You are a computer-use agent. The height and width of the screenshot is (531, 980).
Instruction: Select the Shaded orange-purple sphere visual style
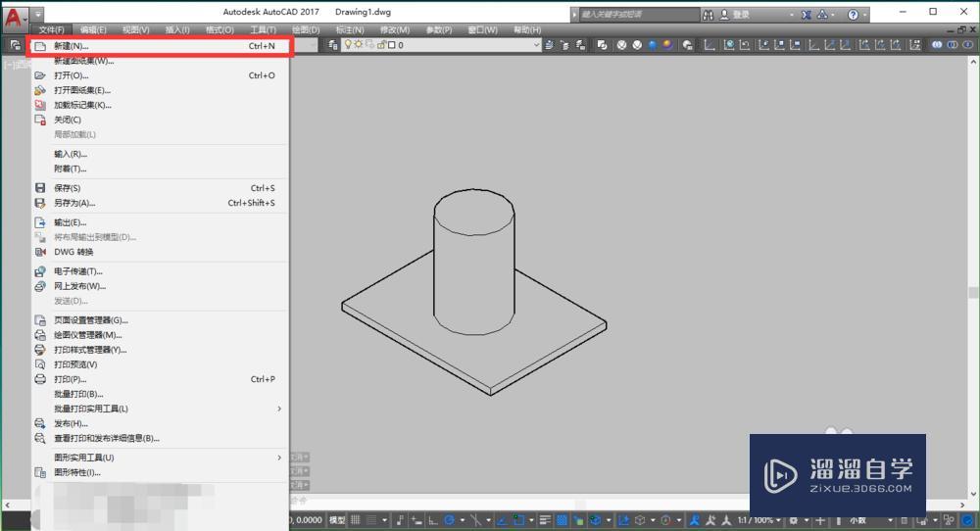tap(667, 45)
